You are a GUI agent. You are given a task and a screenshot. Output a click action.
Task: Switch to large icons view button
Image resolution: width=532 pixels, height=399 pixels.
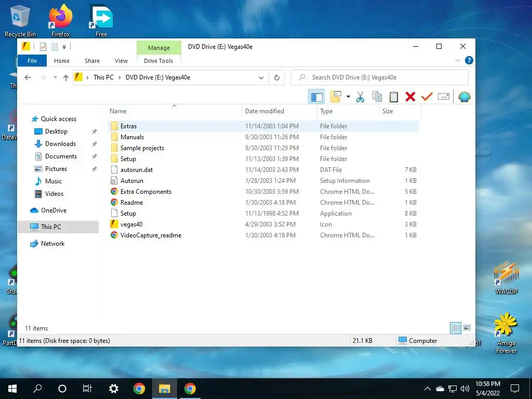coord(467,328)
